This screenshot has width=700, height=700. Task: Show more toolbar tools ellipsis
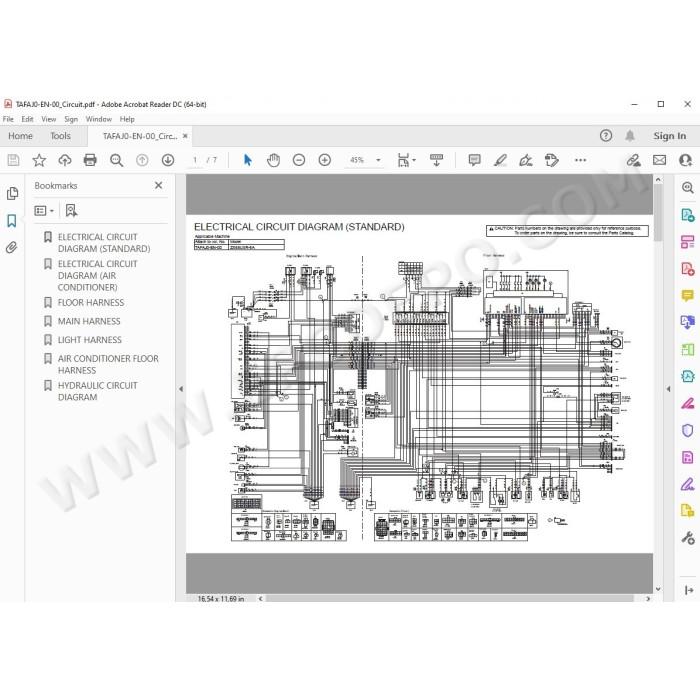tap(580, 160)
